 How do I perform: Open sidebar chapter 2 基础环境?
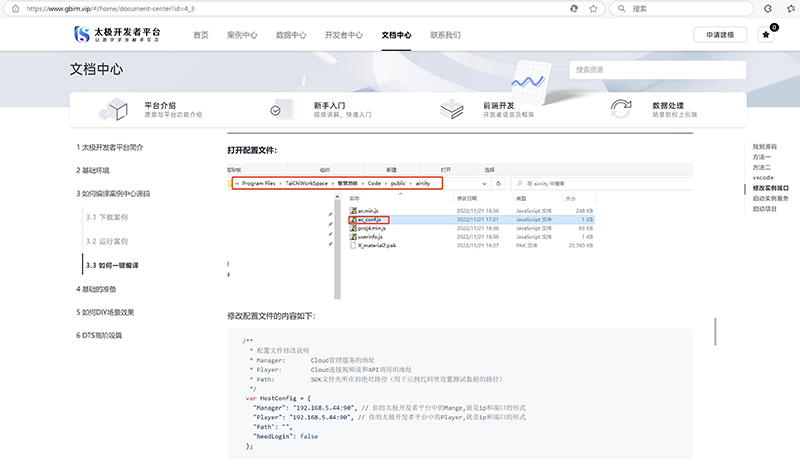pyautogui.click(x=93, y=170)
